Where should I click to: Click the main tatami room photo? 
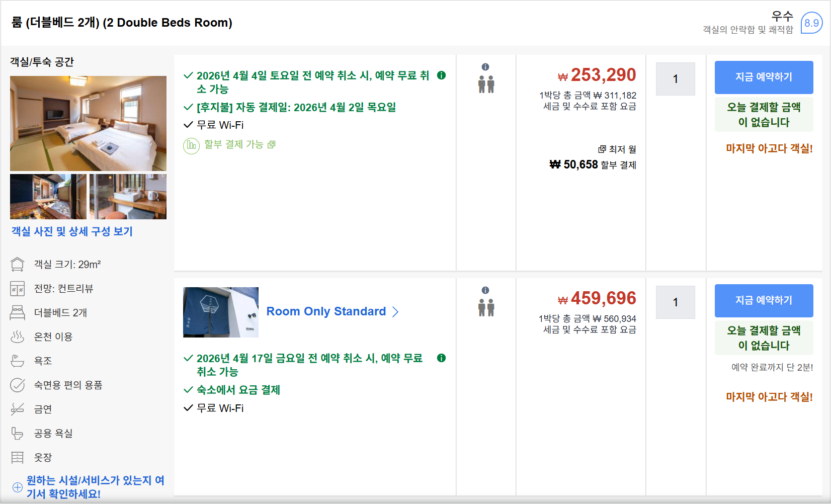[88, 123]
